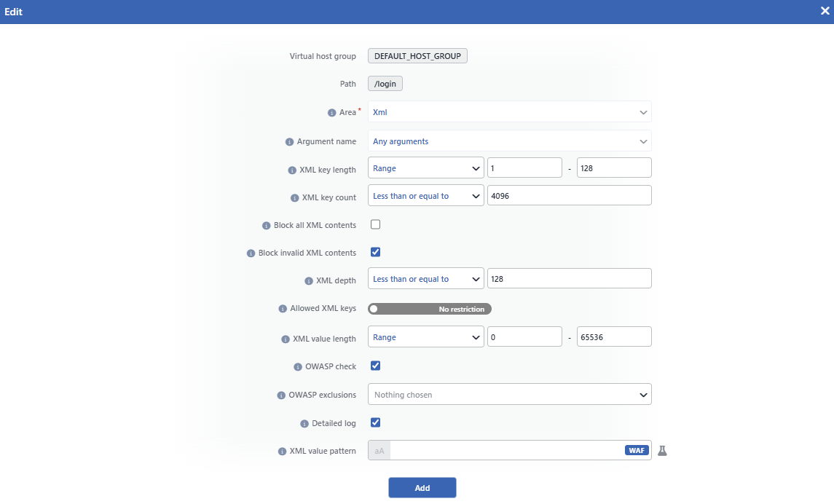This screenshot has height=504, width=834.
Task: Open XML key length Range dropdown
Action: pos(426,168)
